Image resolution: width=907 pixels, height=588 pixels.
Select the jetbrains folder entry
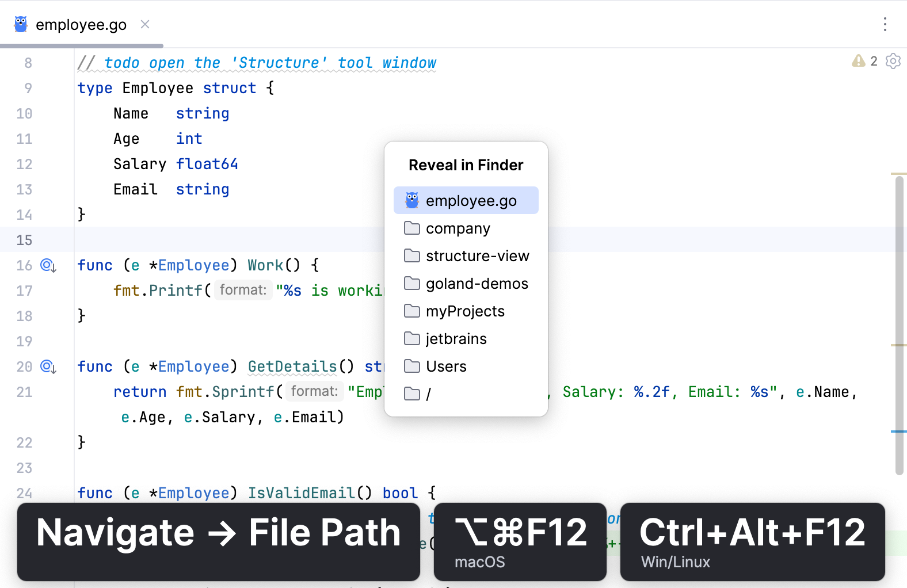point(456,339)
